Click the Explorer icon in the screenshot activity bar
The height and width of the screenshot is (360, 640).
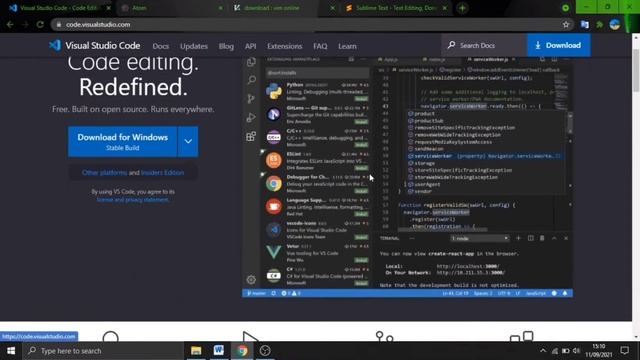[251, 62]
